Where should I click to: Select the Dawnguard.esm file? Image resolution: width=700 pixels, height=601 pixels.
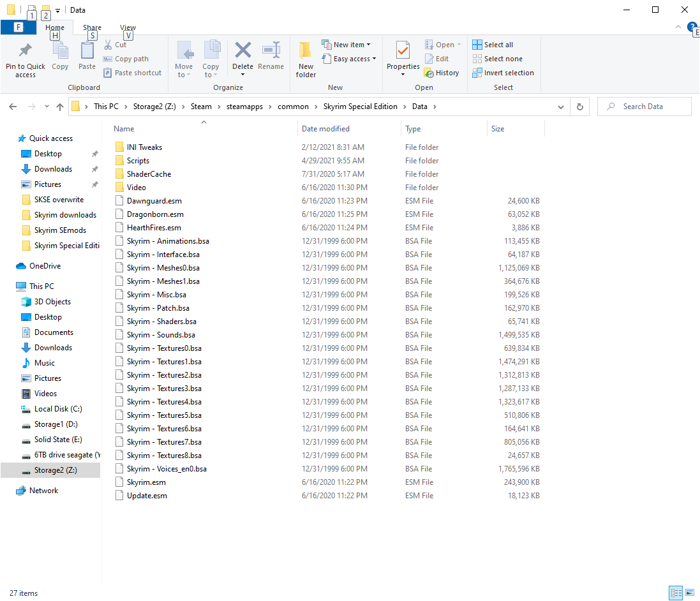pyautogui.click(x=154, y=201)
